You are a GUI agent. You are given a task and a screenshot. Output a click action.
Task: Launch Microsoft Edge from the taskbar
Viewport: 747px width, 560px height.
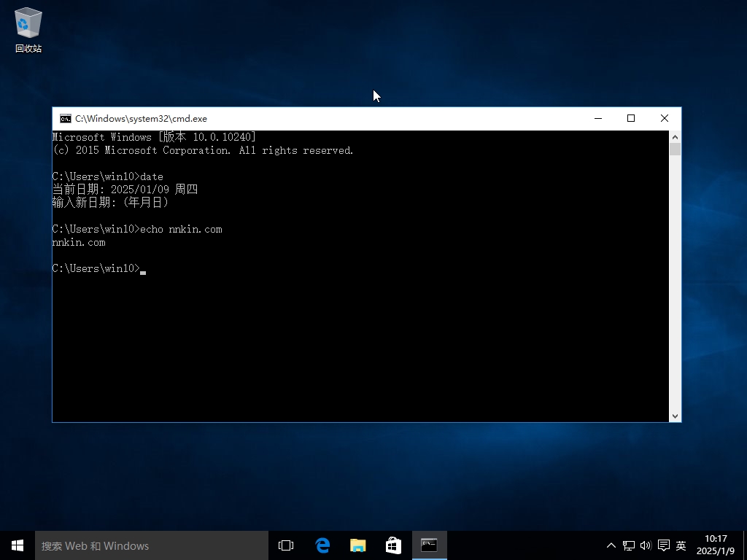322,545
